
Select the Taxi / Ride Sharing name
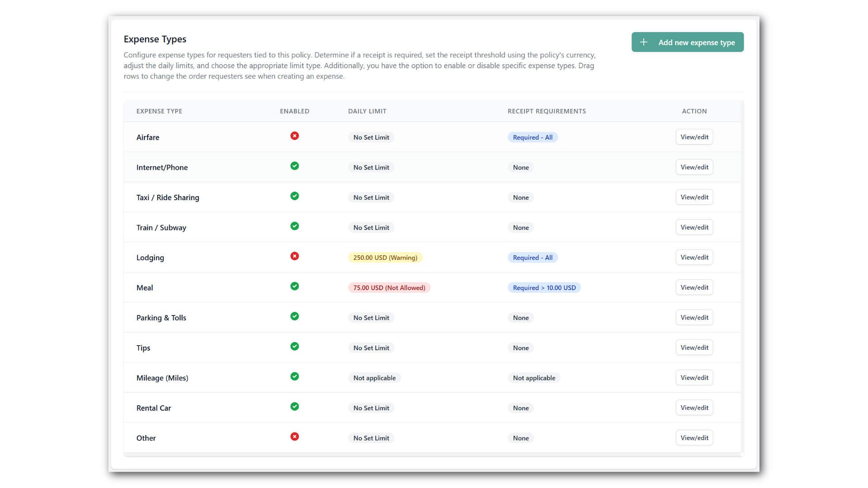(168, 197)
